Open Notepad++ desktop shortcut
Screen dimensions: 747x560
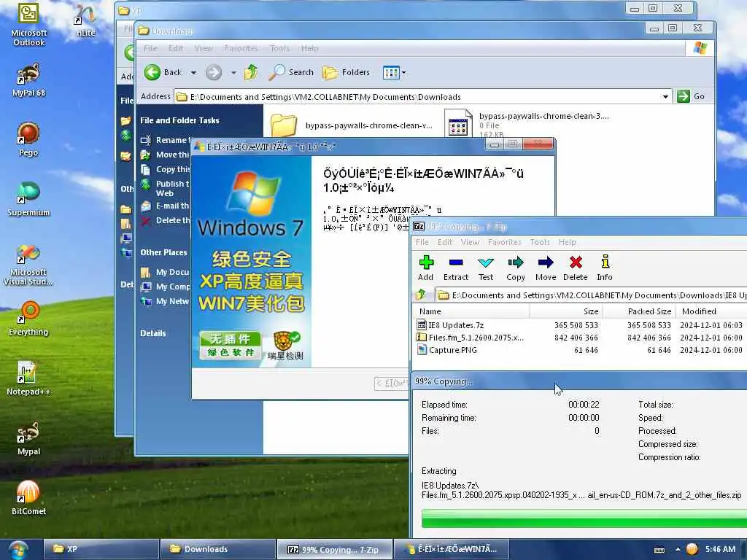click(x=28, y=378)
